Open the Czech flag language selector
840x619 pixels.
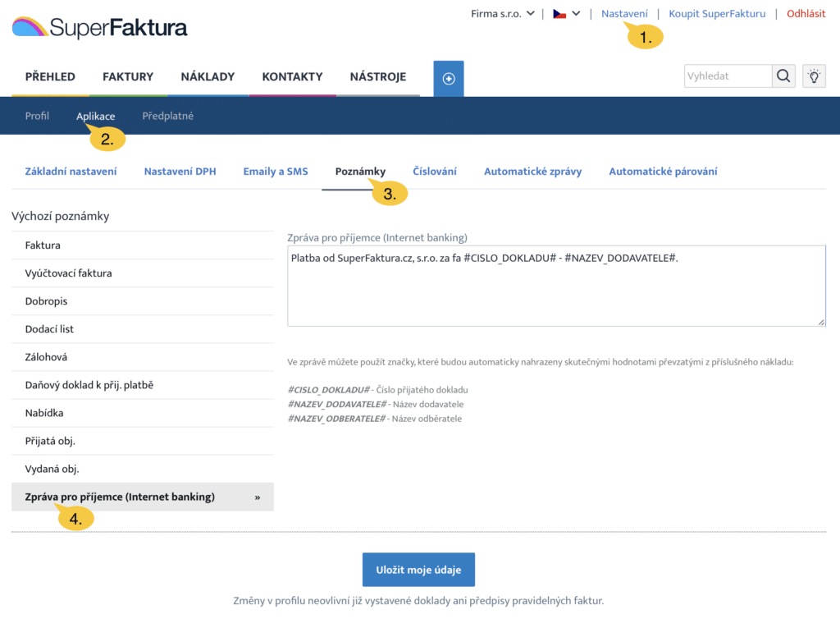pos(566,14)
